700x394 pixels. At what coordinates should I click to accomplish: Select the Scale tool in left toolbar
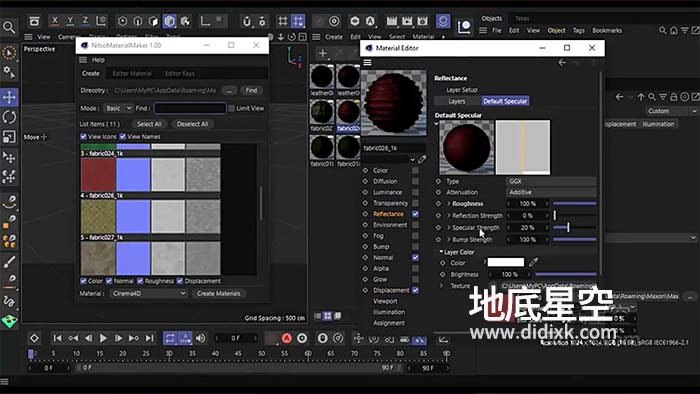pos(9,137)
